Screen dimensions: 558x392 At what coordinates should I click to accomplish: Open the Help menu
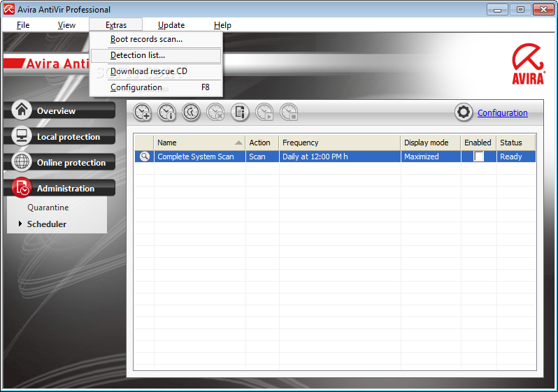coord(222,25)
